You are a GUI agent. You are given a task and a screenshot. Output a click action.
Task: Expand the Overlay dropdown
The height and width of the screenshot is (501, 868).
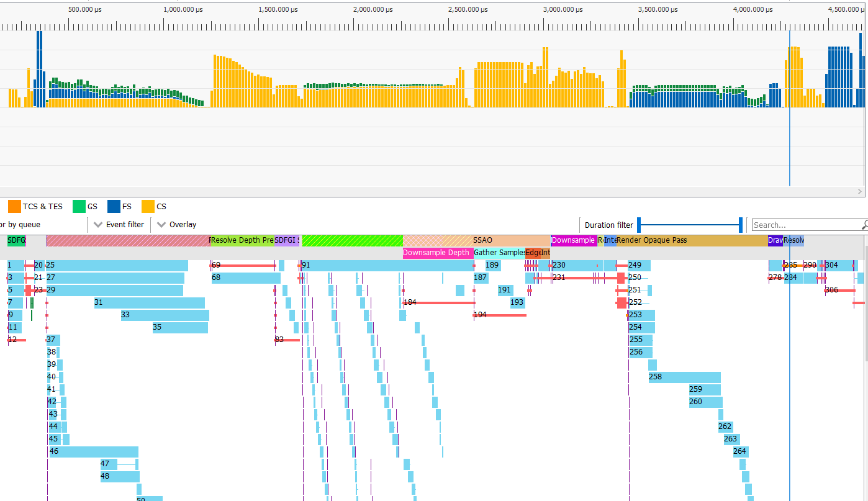click(177, 225)
